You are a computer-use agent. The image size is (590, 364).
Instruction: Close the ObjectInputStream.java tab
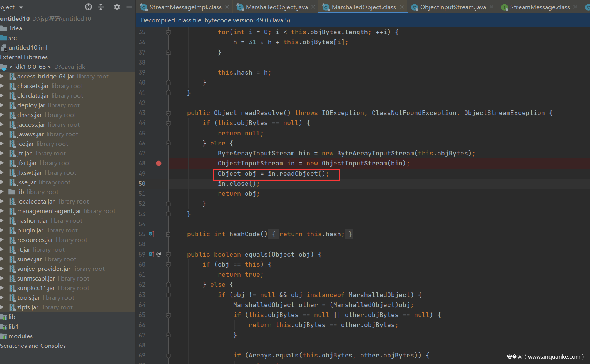coord(491,7)
